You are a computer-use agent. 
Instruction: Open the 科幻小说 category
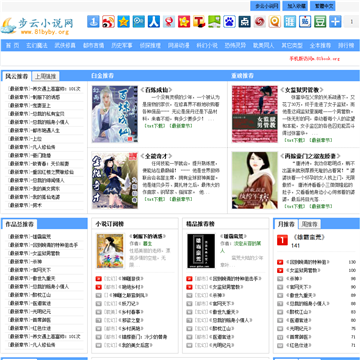pos(207,45)
